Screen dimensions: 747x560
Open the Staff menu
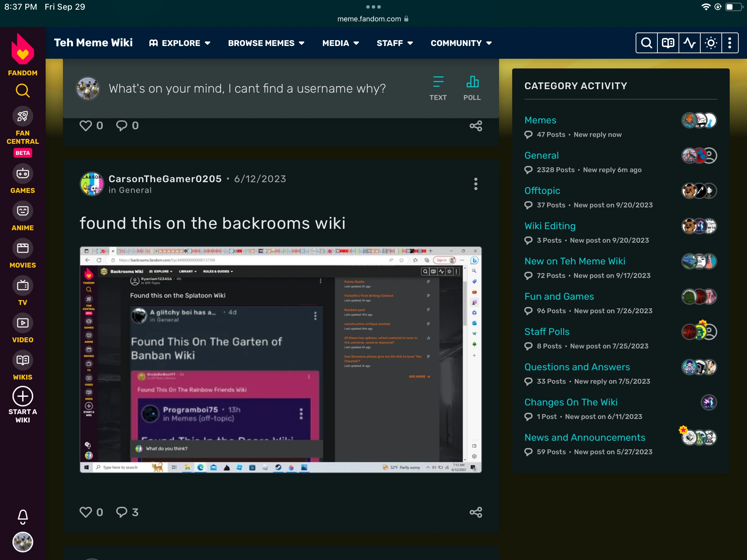[395, 43]
